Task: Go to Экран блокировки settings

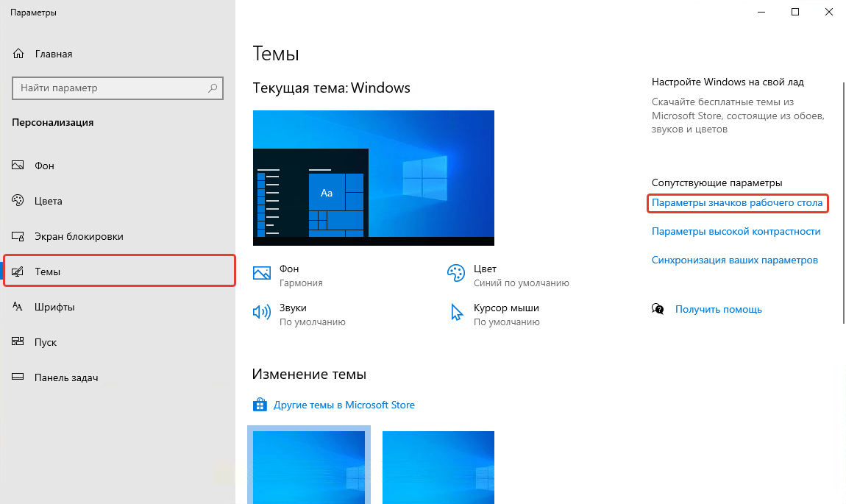Action: 118,236
